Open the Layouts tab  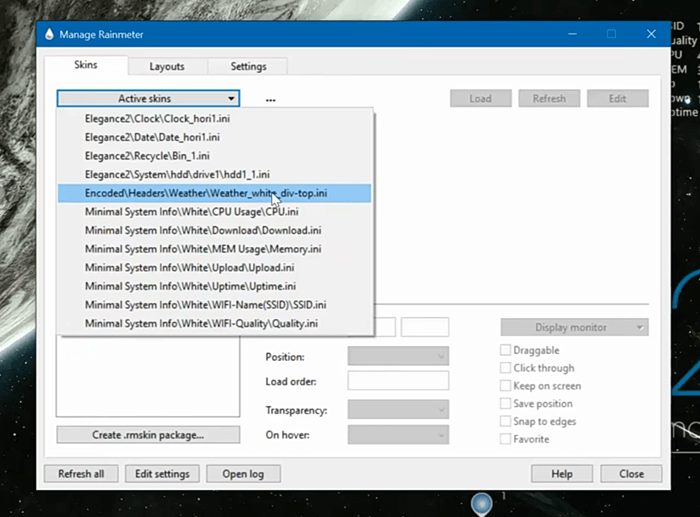tap(167, 67)
